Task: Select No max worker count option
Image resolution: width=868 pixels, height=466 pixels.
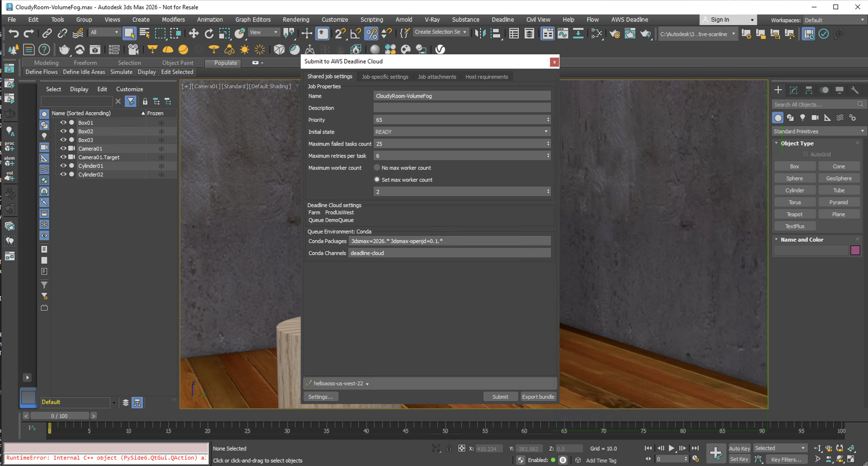Action: point(376,168)
